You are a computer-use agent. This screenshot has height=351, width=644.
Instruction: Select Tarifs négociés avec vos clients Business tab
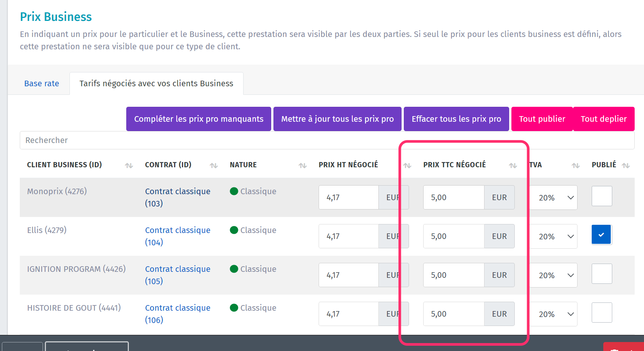click(156, 84)
